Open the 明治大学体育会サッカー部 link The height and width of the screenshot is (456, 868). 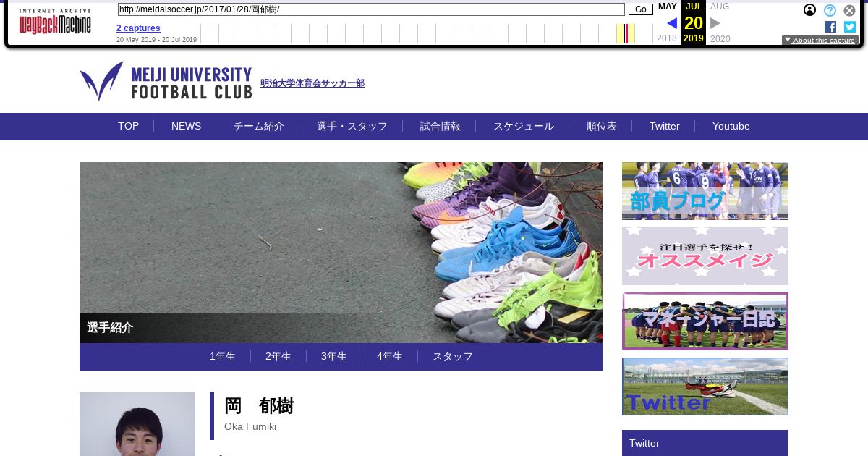[312, 83]
